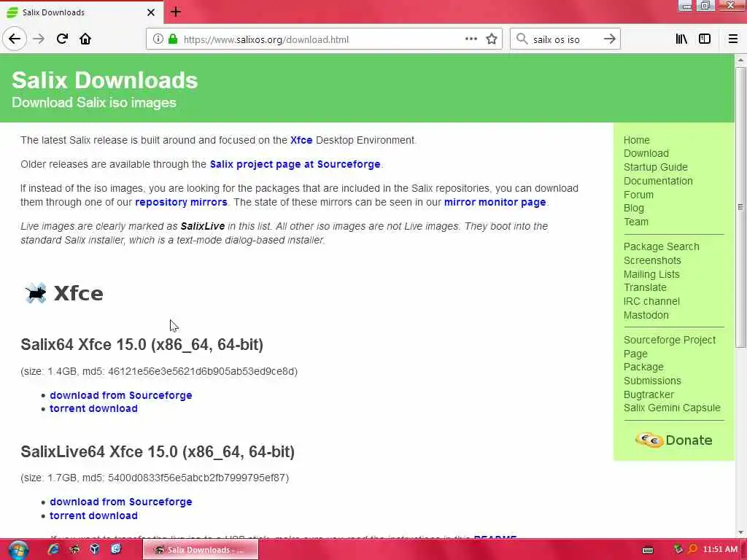Close the Salix Downloads tab

(150, 12)
